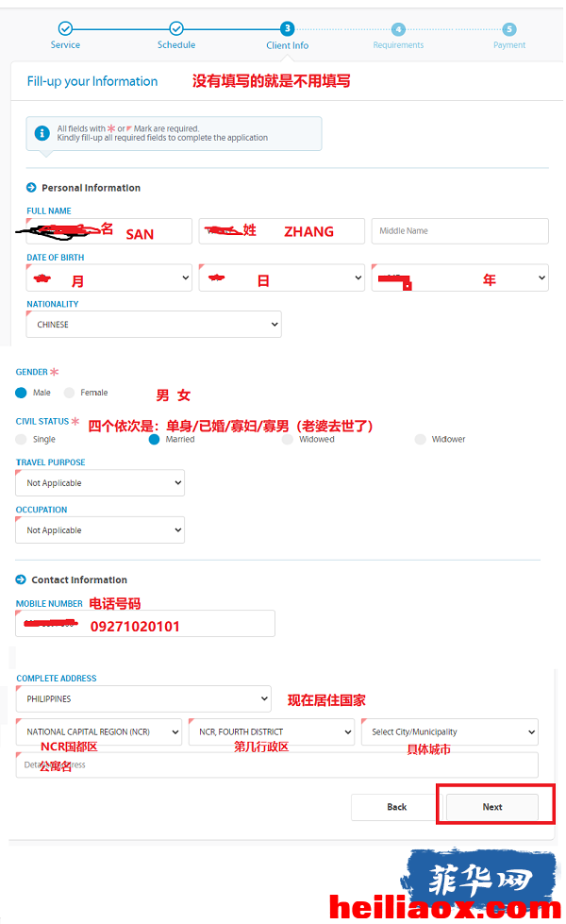
Task: Open the birth day dropdown
Action: pyautogui.click(x=281, y=277)
